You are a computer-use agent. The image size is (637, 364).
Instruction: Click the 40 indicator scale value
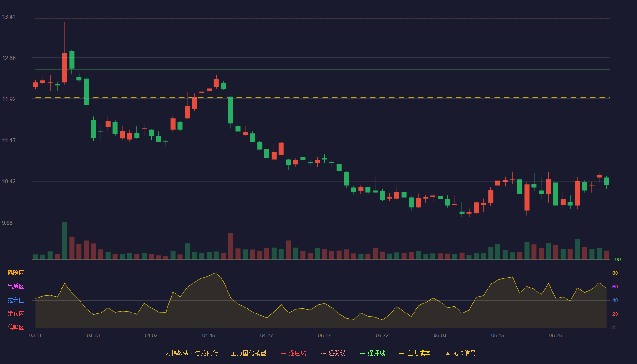[615, 300]
